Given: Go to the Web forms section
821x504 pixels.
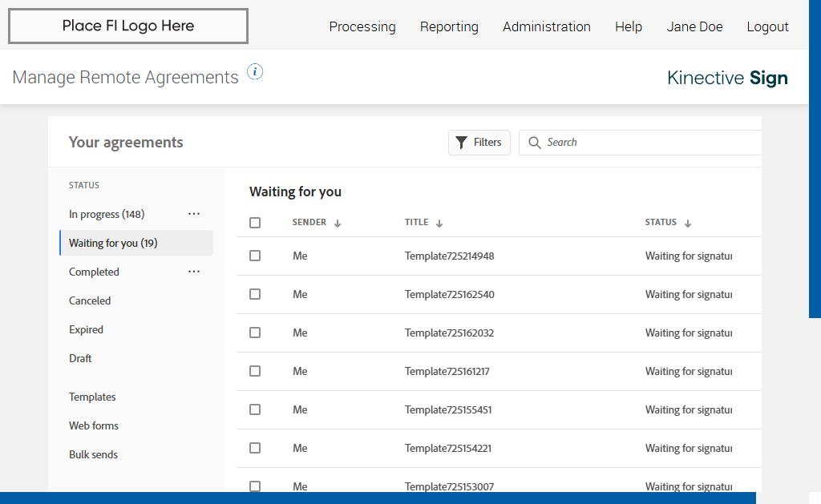Looking at the screenshot, I should [x=94, y=425].
